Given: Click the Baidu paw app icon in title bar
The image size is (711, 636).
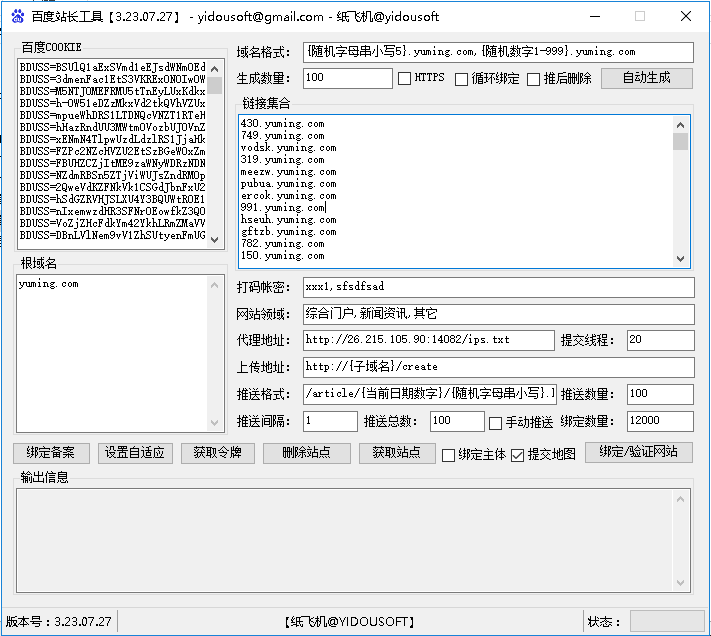Looking at the screenshot, I should click(18, 16).
